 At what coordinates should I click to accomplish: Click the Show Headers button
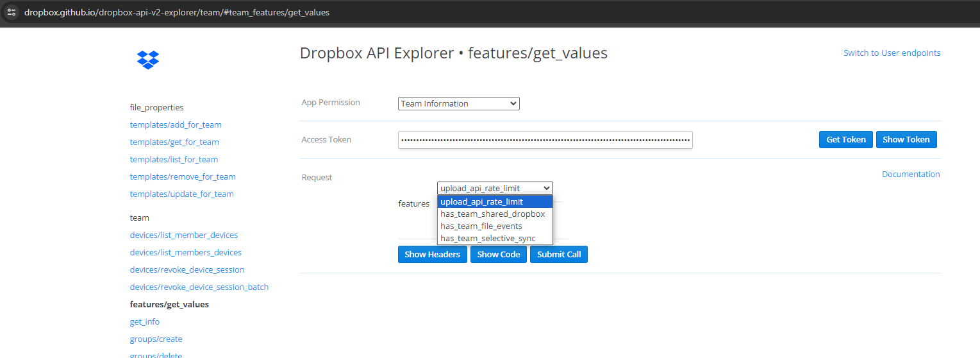click(432, 255)
